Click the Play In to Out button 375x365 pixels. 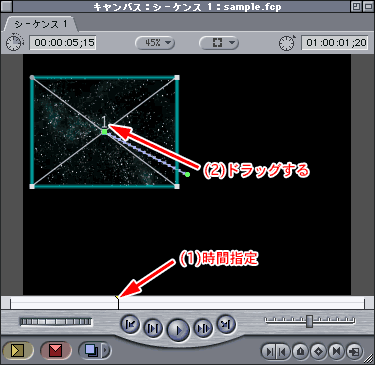(153, 328)
